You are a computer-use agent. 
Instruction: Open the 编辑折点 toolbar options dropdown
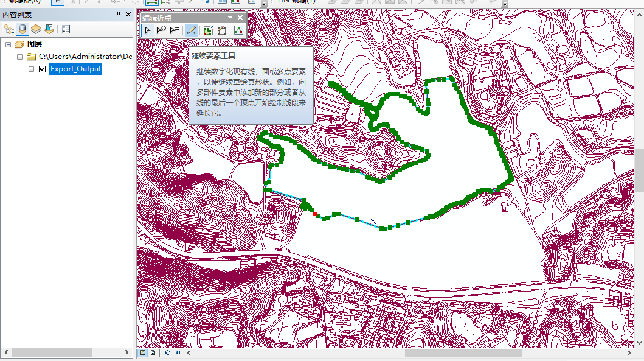click(230, 18)
